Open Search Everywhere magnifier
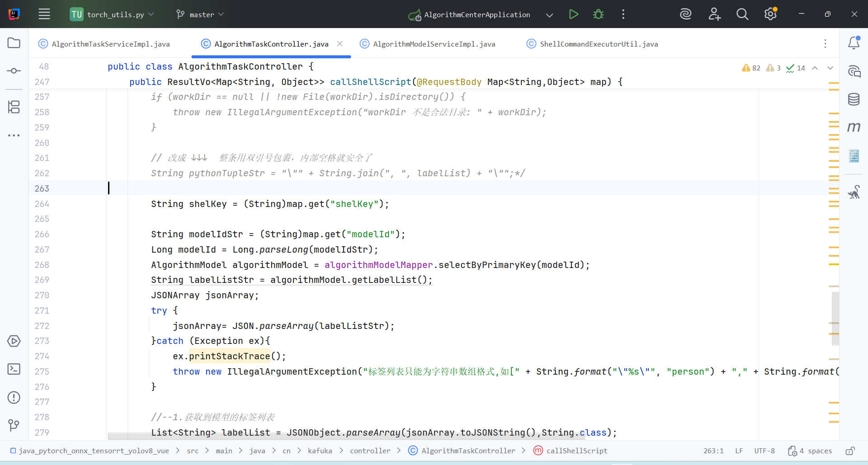This screenshot has height=465, width=868. click(742, 14)
